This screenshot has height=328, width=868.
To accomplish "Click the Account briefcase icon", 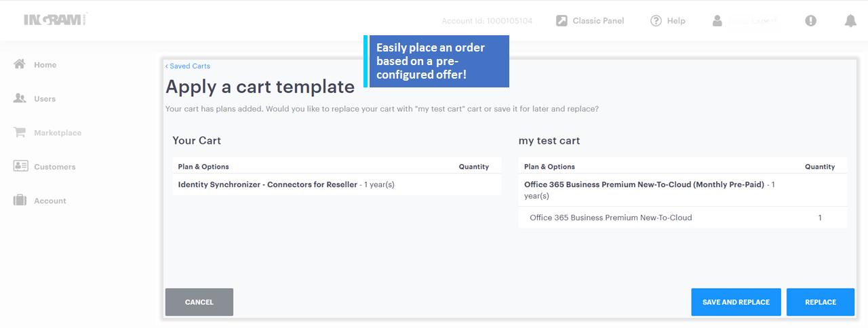I will [20, 201].
